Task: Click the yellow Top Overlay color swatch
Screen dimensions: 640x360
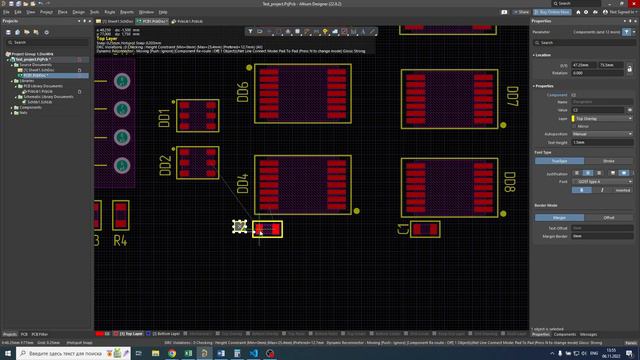Action: pyautogui.click(x=573, y=118)
